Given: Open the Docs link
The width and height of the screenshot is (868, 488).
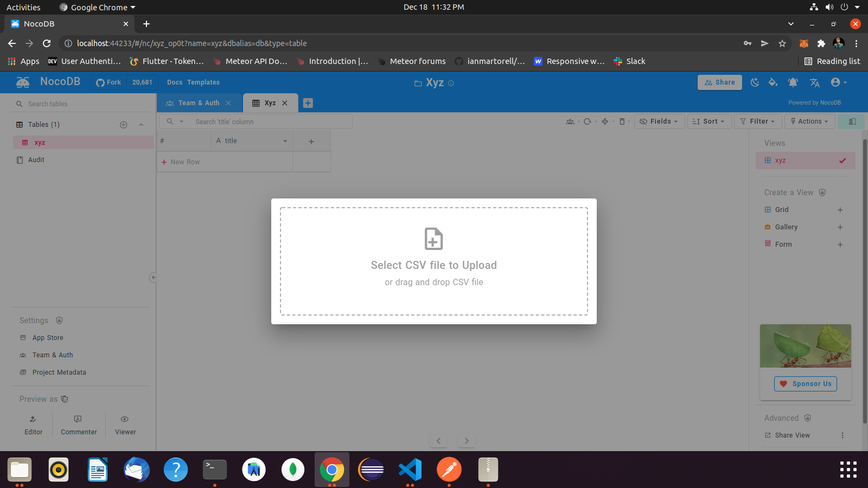Looking at the screenshot, I should pyautogui.click(x=175, y=82).
